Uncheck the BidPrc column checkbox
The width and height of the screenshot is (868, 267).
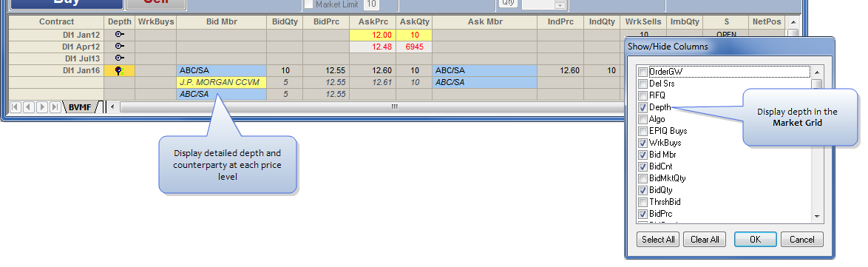[642, 214]
